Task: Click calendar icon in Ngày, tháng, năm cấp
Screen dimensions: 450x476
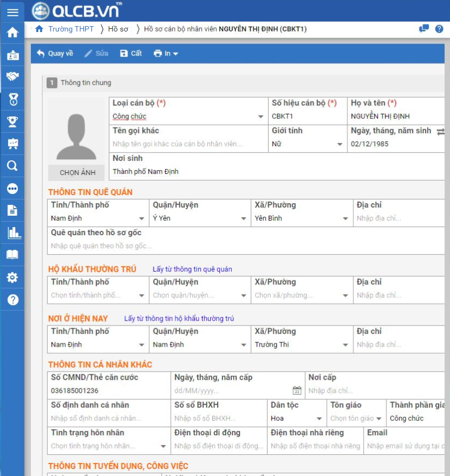Action: tap(297, 390)
